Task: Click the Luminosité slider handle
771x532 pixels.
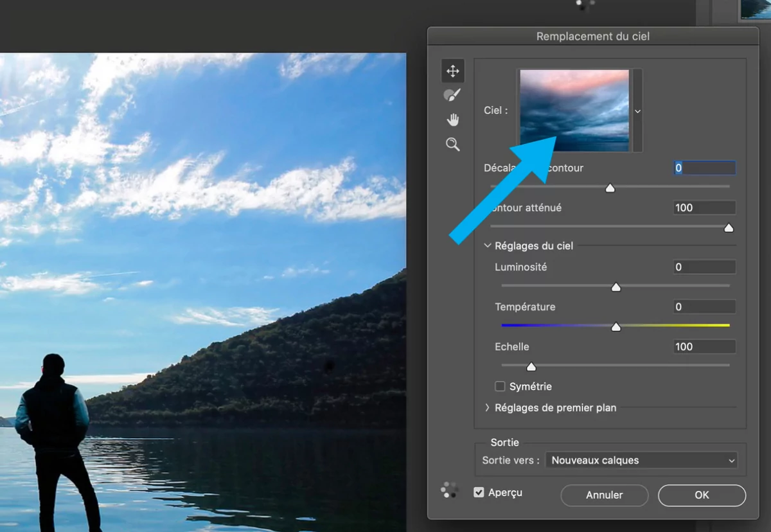Action: point(616,287)
